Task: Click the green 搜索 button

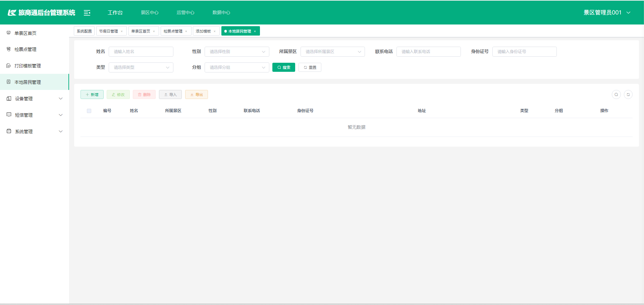Action: (284, 67)
